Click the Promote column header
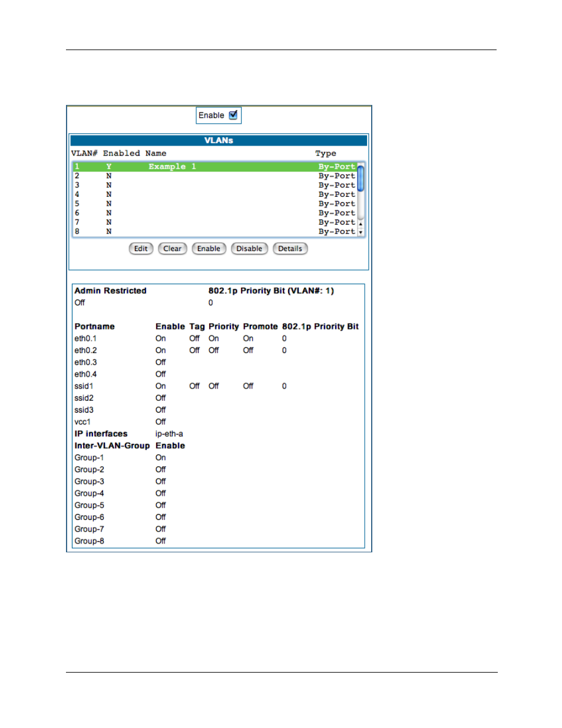This screenshot has height=728, width=562. (260, 327)
